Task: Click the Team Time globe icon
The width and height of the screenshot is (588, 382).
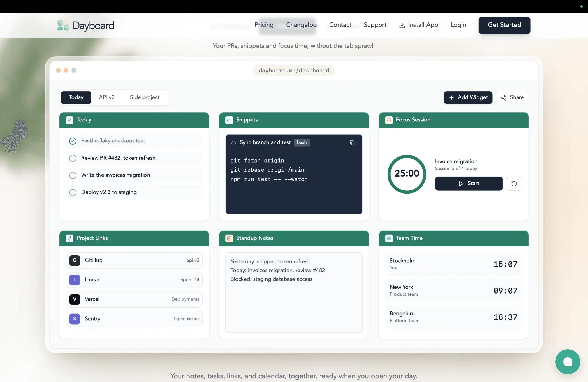Action: [389, 238]
